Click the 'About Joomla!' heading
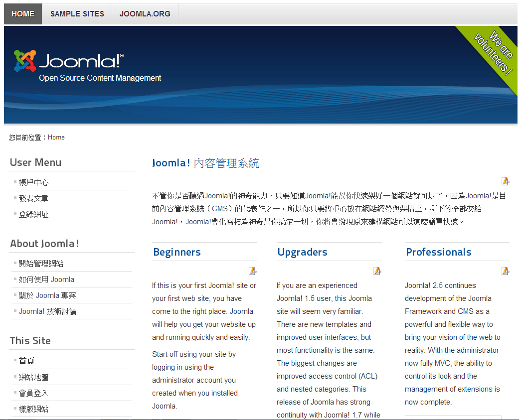This screenshot has width=519, height=420. [45, 244]
